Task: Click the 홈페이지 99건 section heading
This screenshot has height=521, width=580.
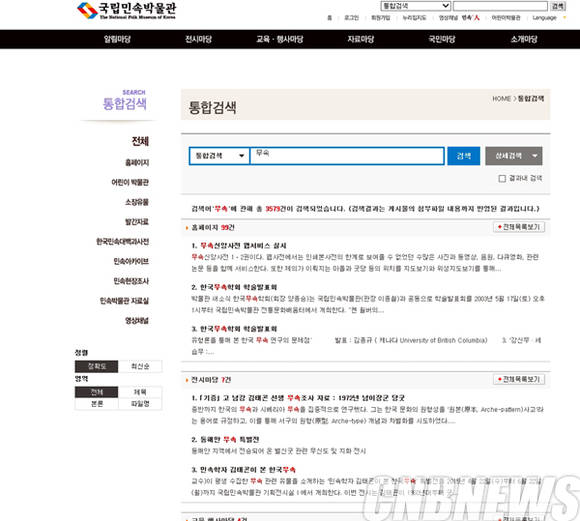Action: 213,228
